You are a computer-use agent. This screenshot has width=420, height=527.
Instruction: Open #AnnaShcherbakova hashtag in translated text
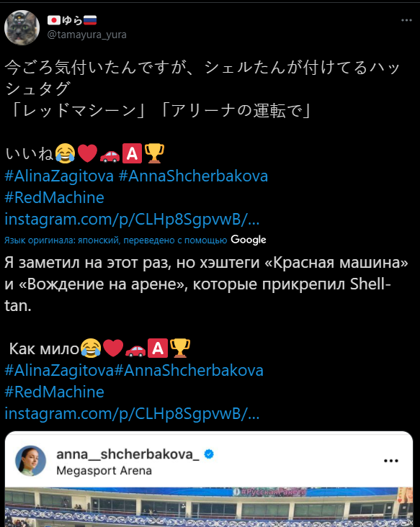tap(189, 370)
